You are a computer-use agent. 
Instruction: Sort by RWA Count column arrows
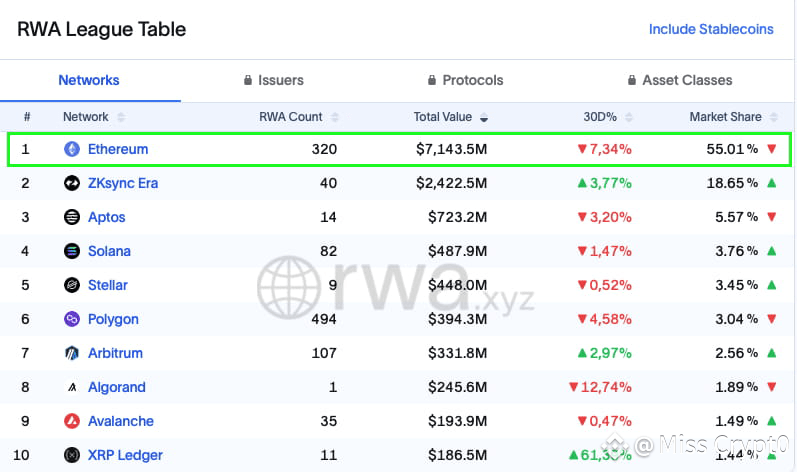pos(334,117)
